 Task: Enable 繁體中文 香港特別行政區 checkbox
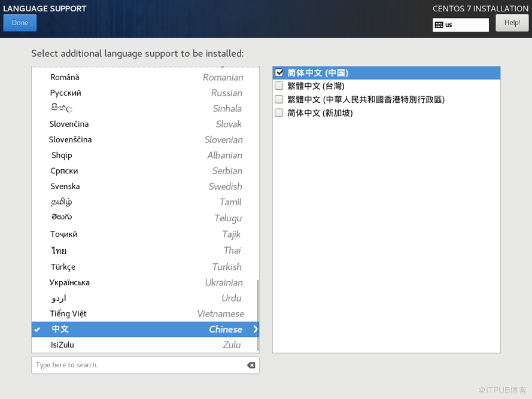pyautogui.click(x=279, y=99)
